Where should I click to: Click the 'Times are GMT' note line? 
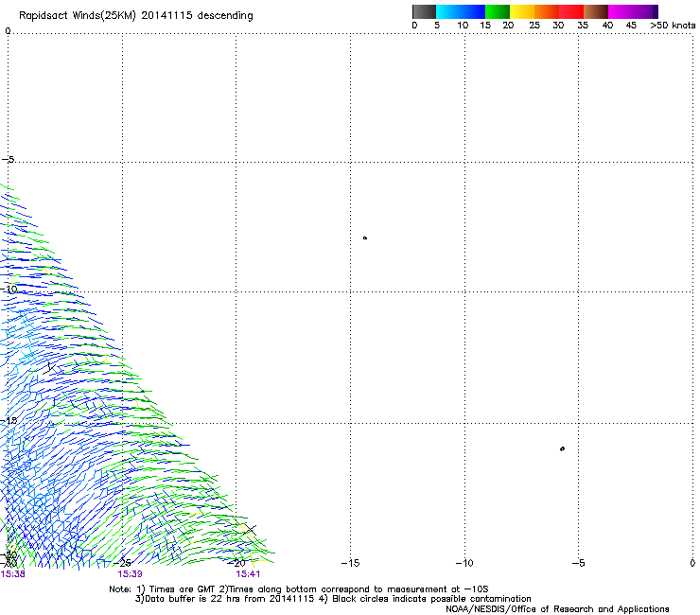(x=299, y=589)
